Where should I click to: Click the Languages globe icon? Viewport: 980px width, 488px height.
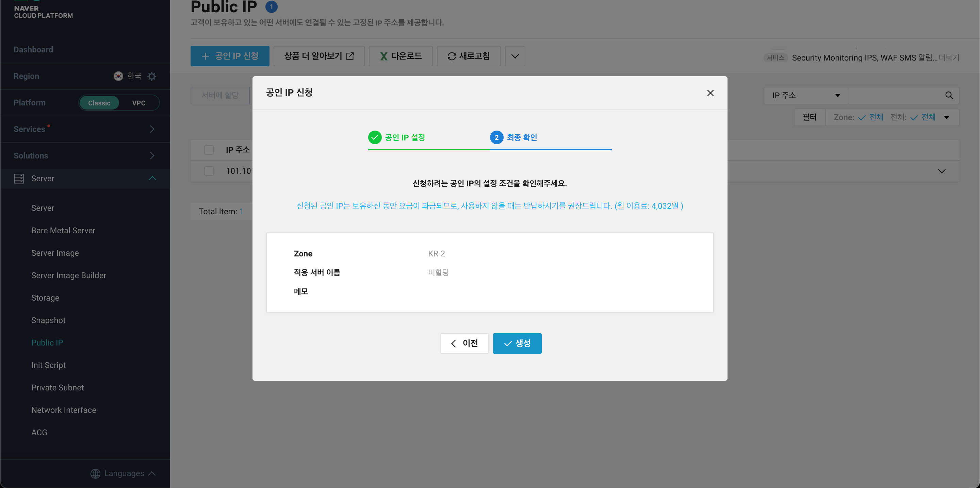[95, 473]
